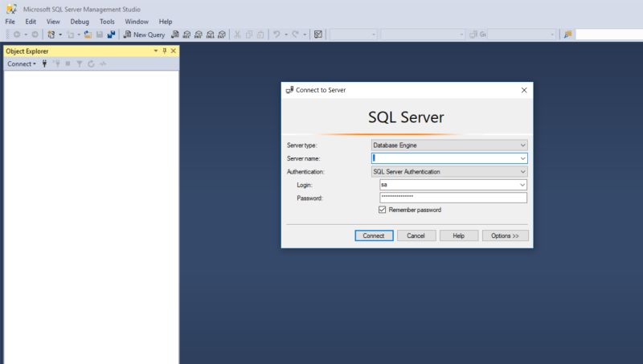Click Connect Object Explorer plug icon
This screenshot has height=364, width=643.
[44, 63]
